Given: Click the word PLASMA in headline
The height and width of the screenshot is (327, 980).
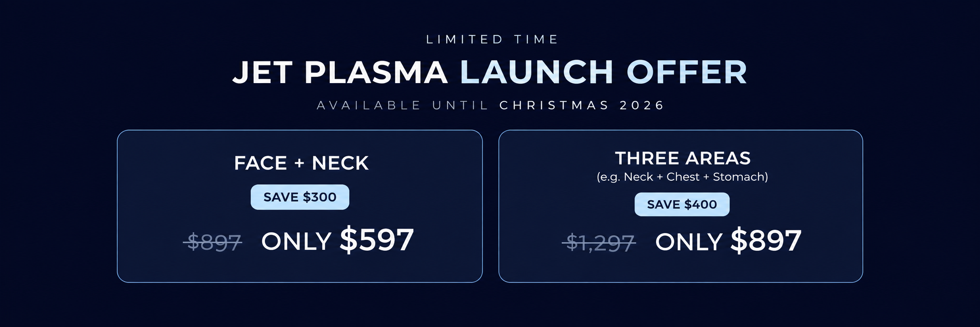Looking at the screenshot, I should (376, 72).
